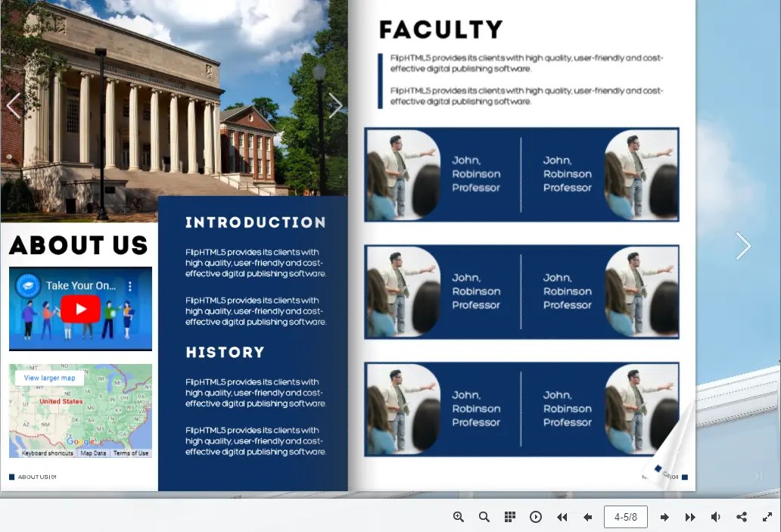Select middle-right professor photo
This screenshot has width=781, height=532.
[x=641, y=292]
